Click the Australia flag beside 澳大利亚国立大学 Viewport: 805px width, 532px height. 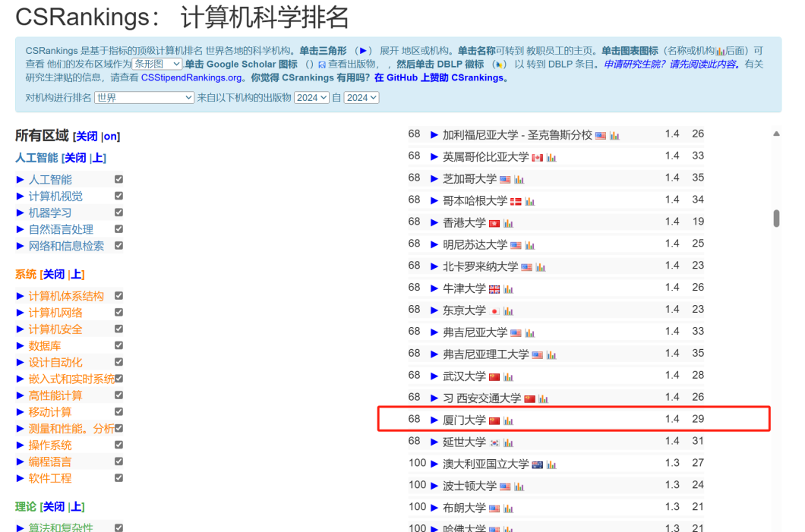(x=538, y=464)
